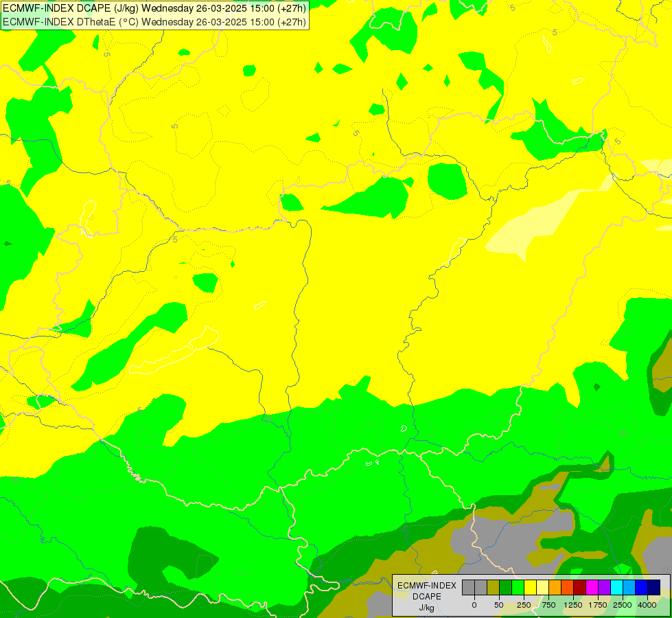Click the dark green legend swatch
This screenshot has width=672, height=618.
[x=506, y=587]
